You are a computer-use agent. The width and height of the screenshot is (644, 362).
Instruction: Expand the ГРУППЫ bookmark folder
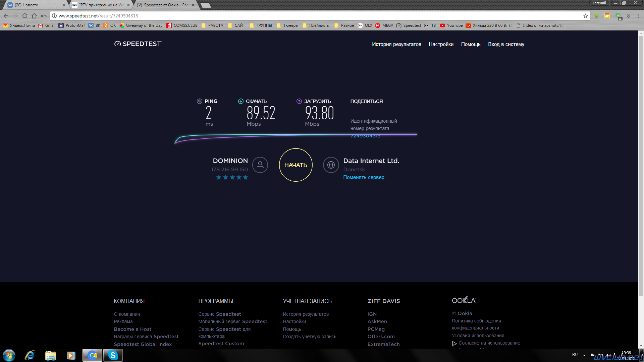(x=261, y=25)
